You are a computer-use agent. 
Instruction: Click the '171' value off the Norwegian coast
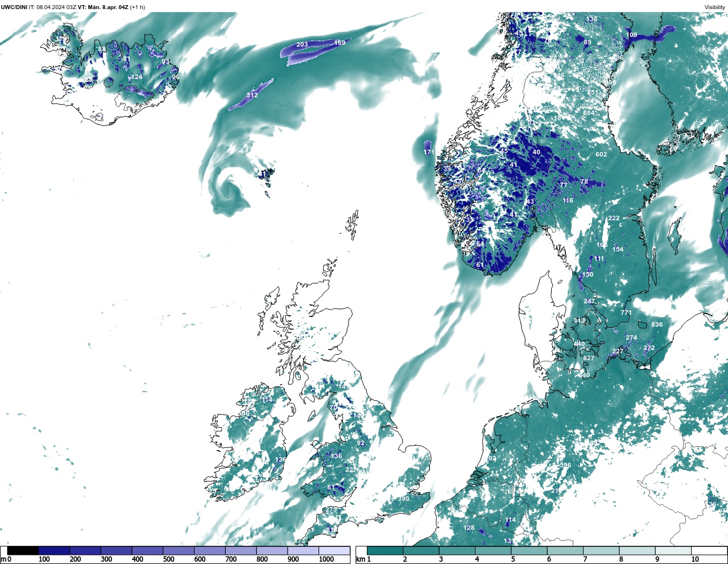[429, 152]
